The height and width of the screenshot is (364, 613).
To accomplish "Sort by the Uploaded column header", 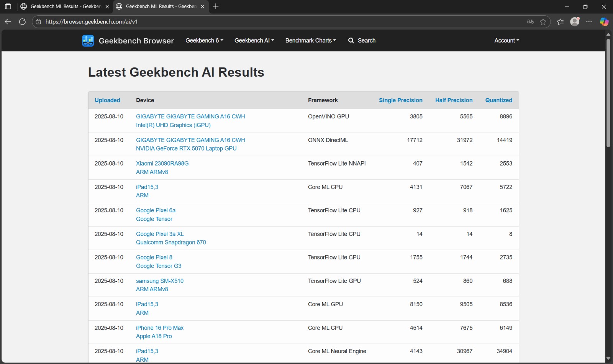I will click(107, 100).
